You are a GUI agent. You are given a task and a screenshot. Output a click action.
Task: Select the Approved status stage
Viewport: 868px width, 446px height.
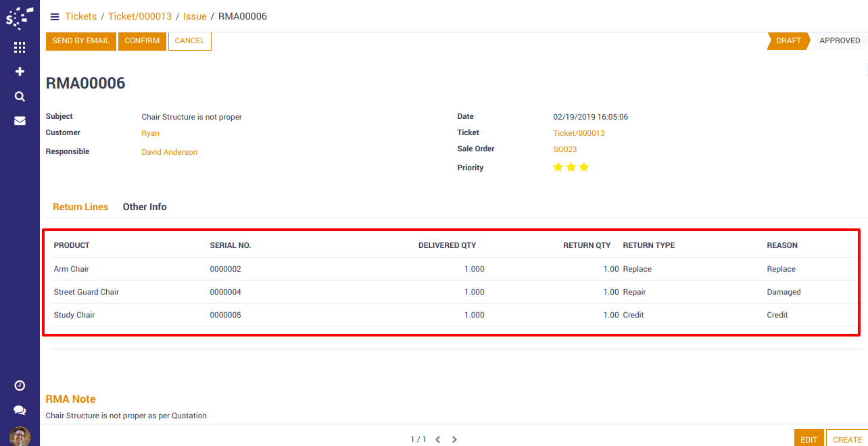click(839, 41)
